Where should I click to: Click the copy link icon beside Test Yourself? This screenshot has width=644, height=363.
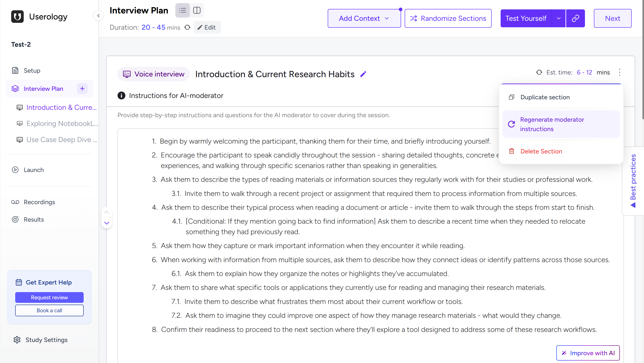pos(576,18)
